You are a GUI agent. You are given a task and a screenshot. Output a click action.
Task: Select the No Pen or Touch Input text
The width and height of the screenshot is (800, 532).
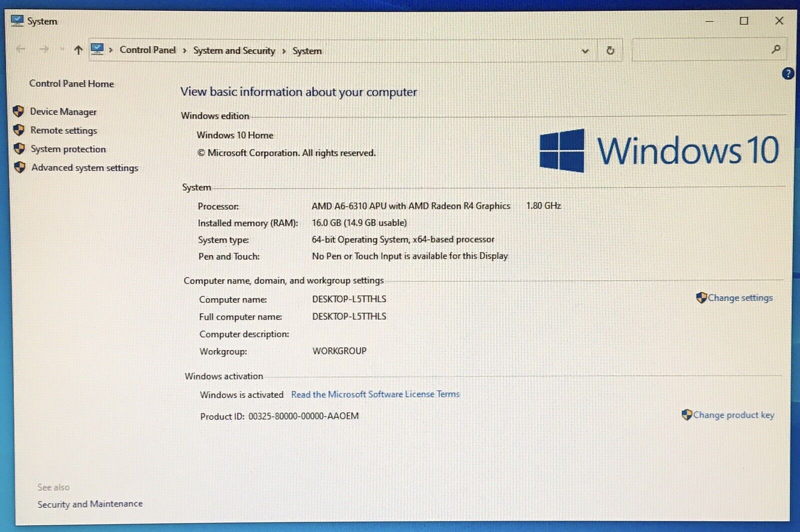pyautogui.click(x=409, y=256)
